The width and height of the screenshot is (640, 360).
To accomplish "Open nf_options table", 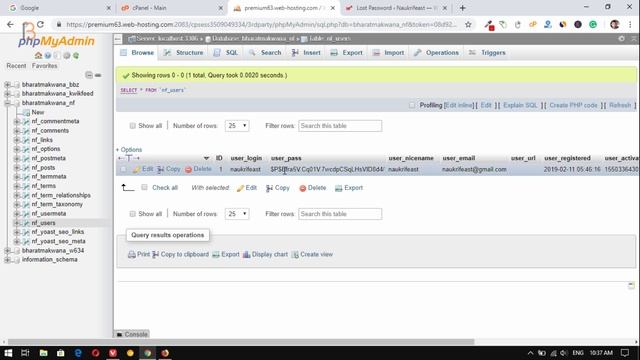I will click(46, 149).
